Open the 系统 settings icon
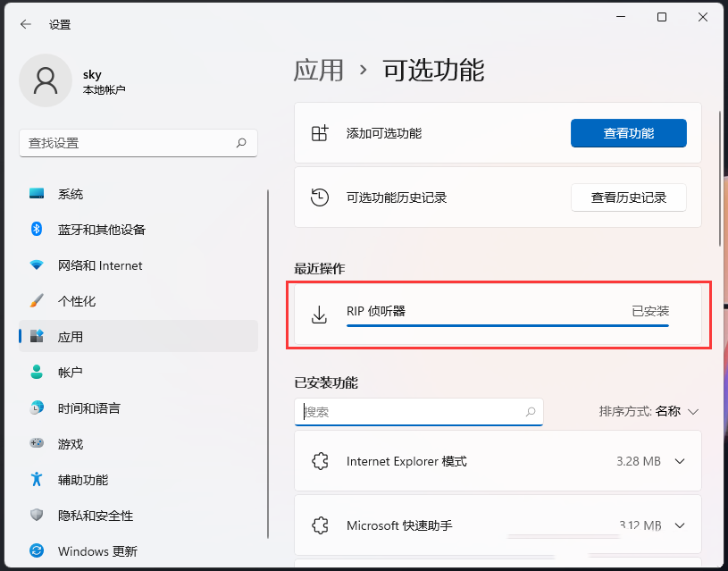The height and width of the screenshot is (571, 728). [x=36, y=194]
